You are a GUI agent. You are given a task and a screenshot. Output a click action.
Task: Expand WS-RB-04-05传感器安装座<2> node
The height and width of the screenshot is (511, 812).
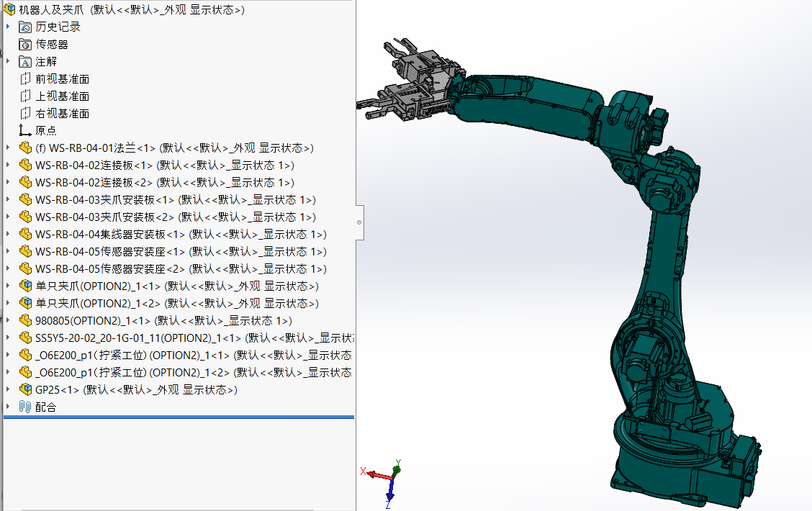8,268
